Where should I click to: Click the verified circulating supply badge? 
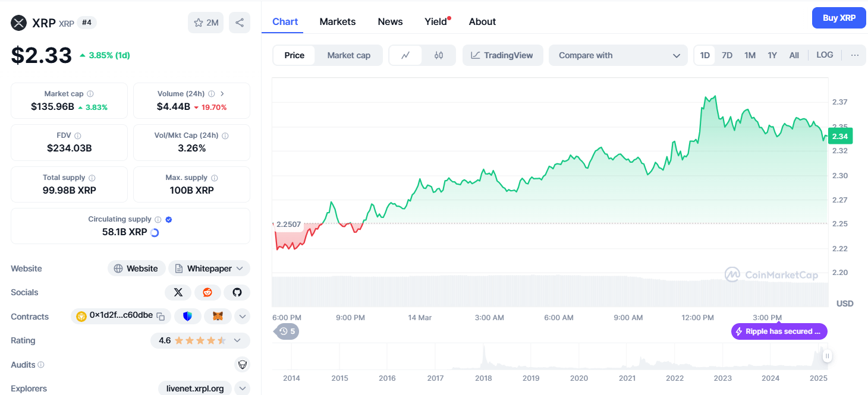(x=169, y=219)
